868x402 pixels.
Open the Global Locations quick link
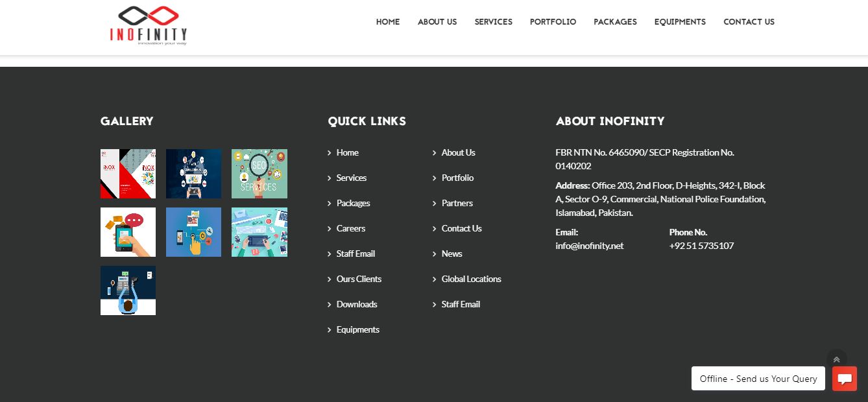[x=471, y=279]
